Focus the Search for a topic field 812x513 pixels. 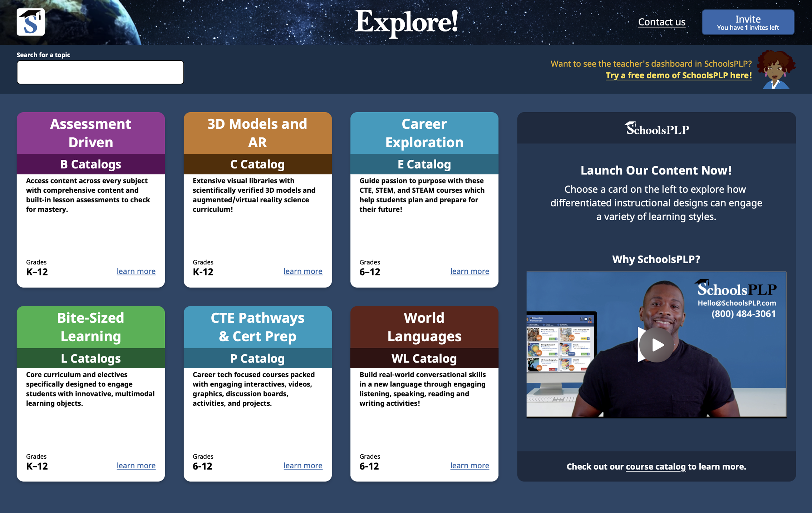(x=100, y=72)
